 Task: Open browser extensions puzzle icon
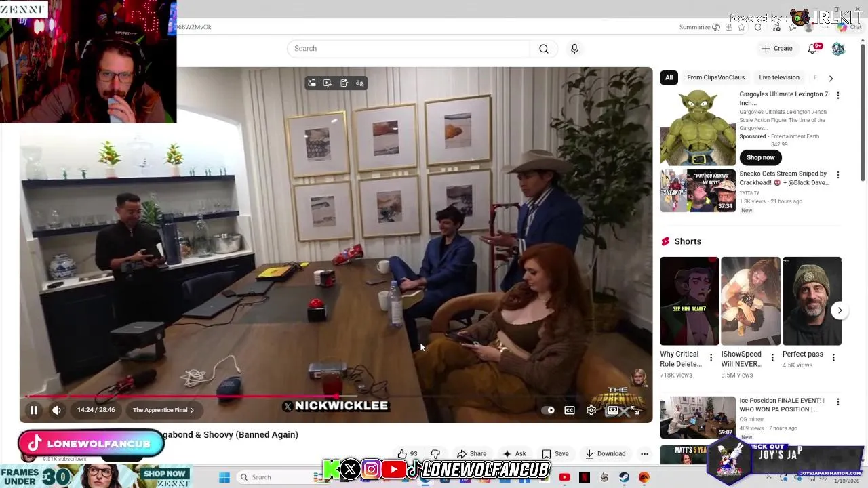click(x=758, y=27)
